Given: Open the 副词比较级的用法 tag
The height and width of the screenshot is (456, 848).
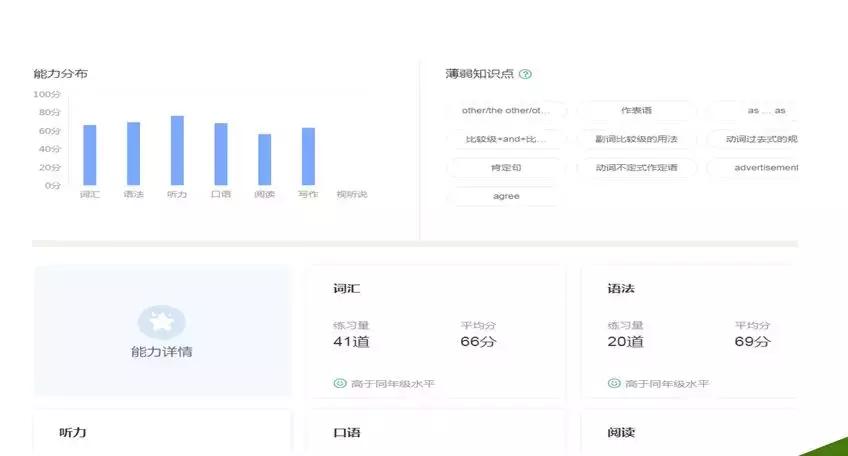Looking at the screenshot, I should (x=637, y=139).
